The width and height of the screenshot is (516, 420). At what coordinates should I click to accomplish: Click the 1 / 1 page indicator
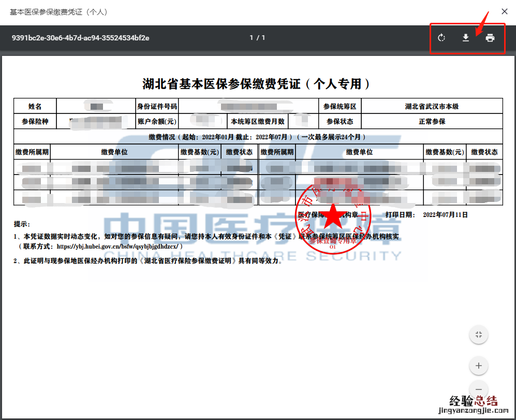coord(257,38)
